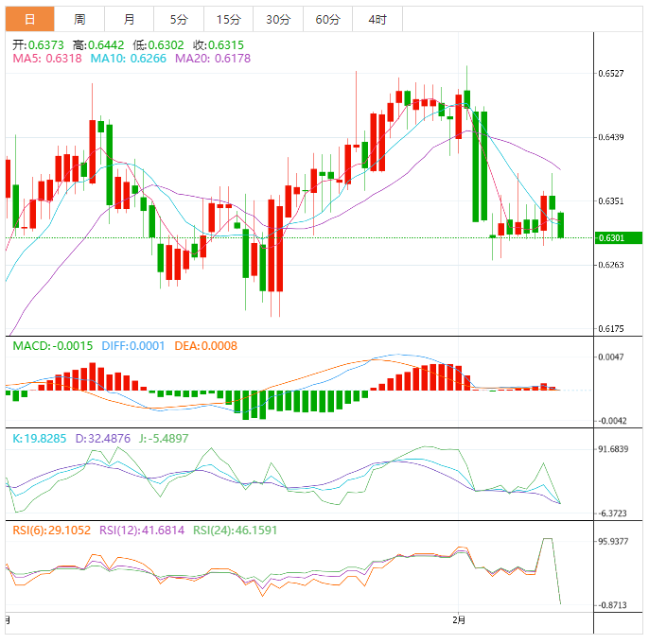Click the 2月 date marker on axis
The width and height of the screenshot is (649, 644).
(x=459, y=620)
